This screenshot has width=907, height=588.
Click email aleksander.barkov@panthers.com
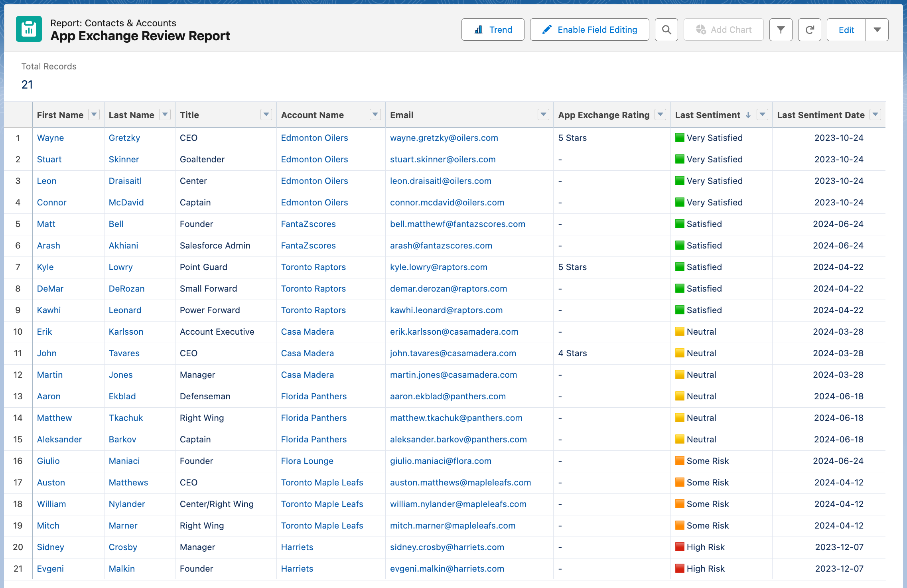(458, 439)
